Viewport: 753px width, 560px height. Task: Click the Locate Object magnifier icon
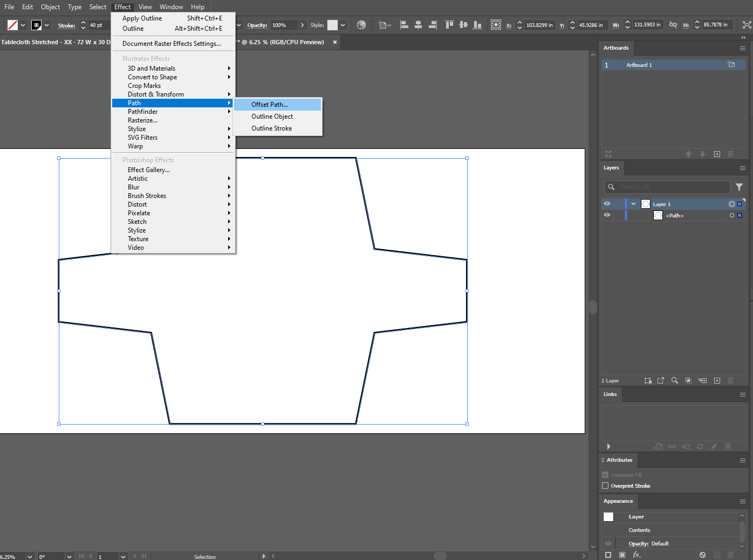(x=674, y=380)
